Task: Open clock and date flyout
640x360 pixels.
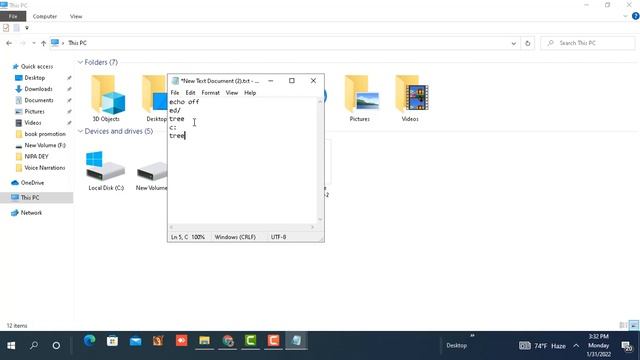Action: pyautogui.click(x=599, y=345)
